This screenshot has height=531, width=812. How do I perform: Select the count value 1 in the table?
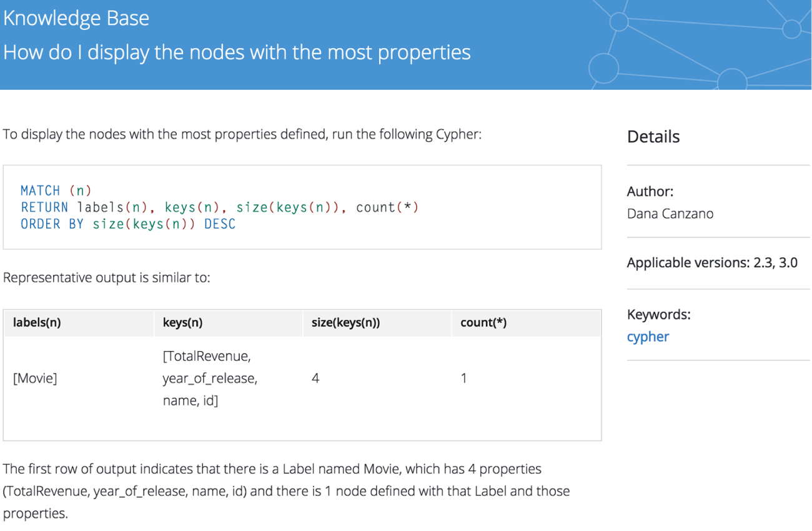(x=463, y=378)
